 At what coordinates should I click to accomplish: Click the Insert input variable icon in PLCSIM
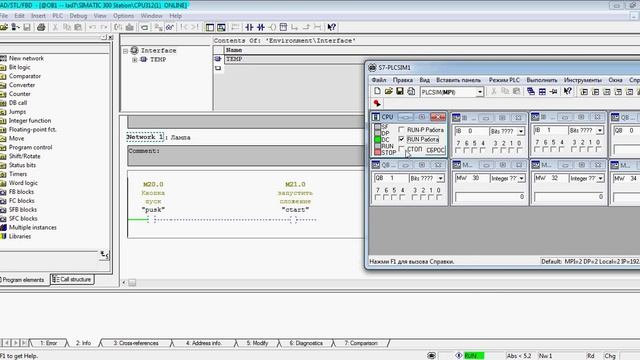[584, 92]
